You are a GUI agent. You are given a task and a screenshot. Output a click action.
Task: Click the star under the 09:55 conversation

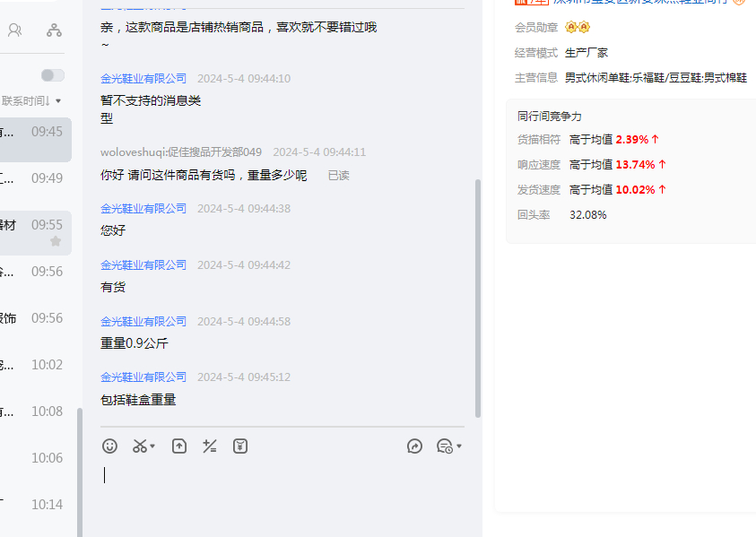tap(56, 241)
